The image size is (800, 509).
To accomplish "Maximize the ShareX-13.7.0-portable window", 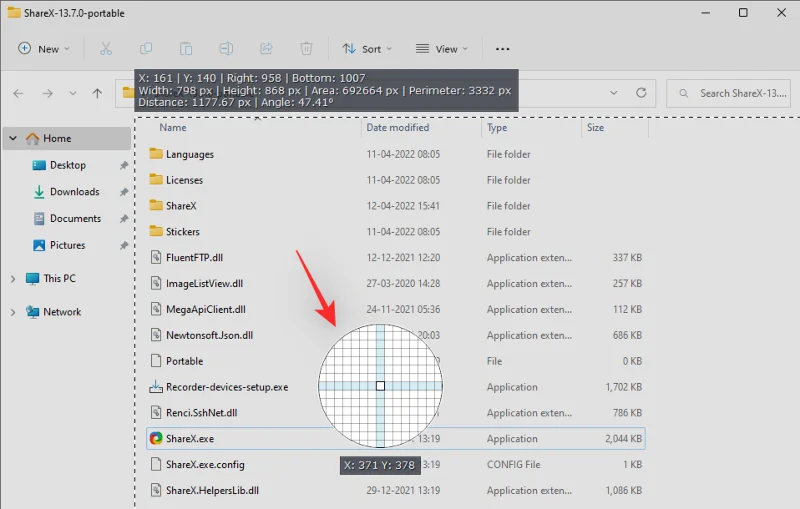I will (x=743, y=13).
